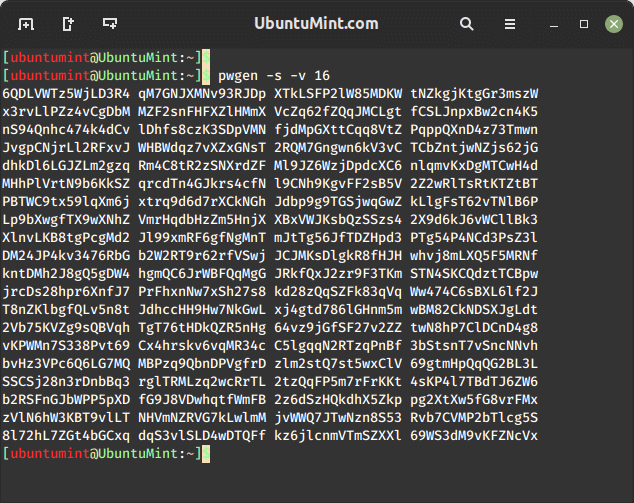Click the password MBPzq9QbnDPVgfrD
The height and width of the screenshot is (503, 634).
(x=202, y=364)
